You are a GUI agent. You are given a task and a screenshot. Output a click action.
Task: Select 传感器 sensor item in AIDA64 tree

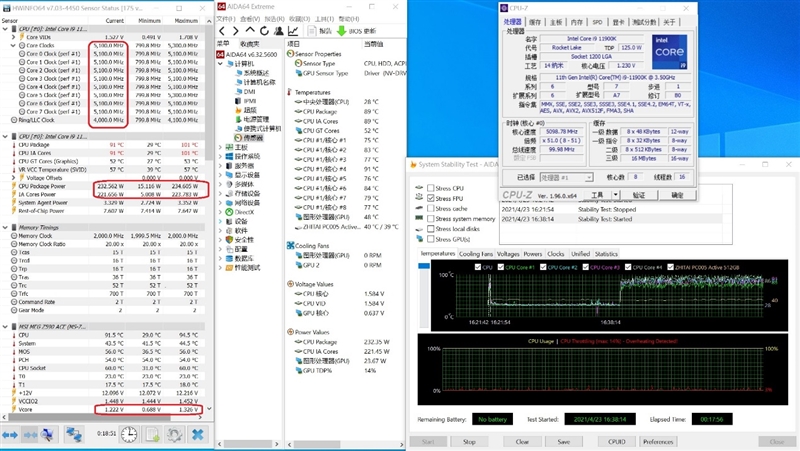(x=249, y=138)
